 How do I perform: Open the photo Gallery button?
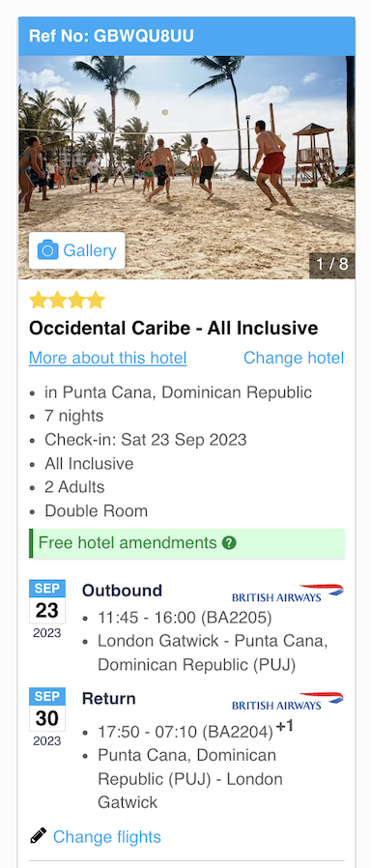[77, 250]
